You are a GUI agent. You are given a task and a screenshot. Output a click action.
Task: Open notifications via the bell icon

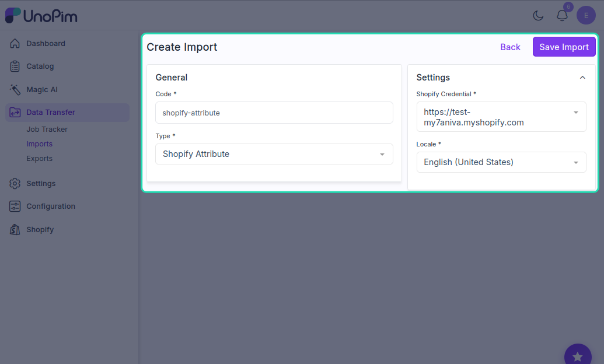coord(562,15)
